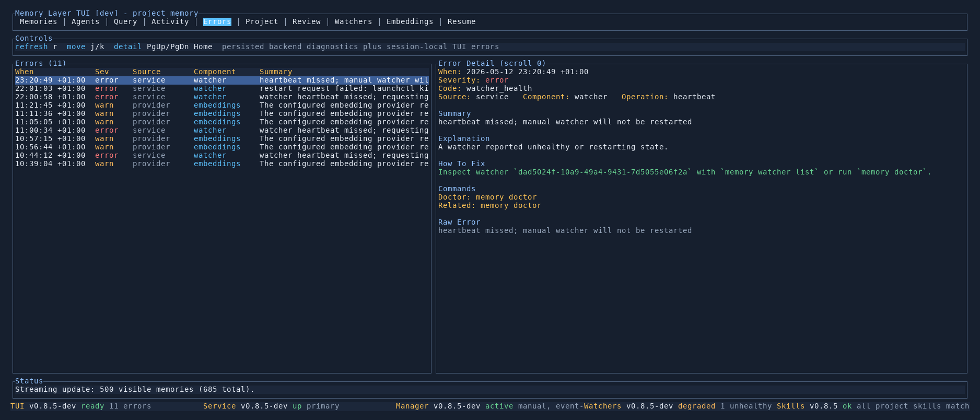Click the When: 2026-05-12 timestamp in detail
The width and height of the screenshot is (980, 420).
(514, 72)
